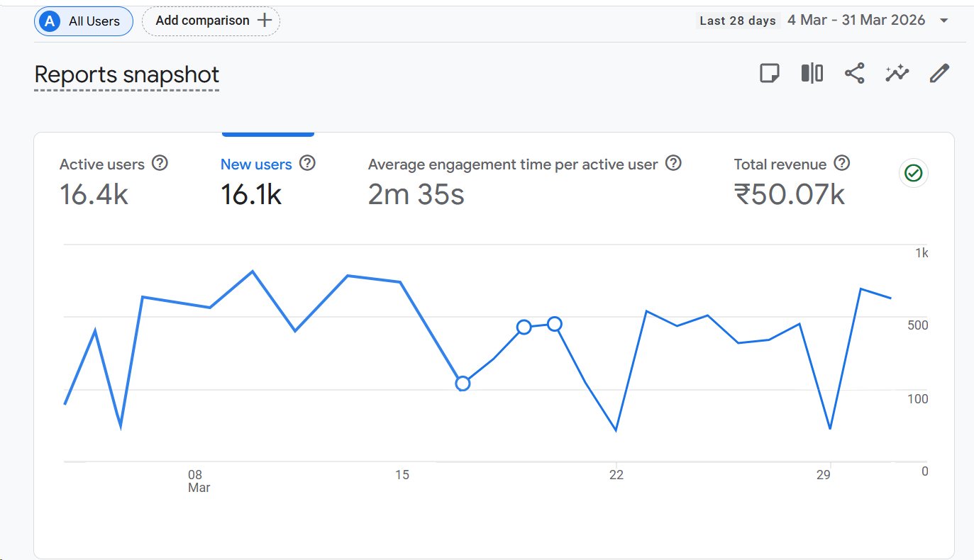
Task: Switch to the Active users metric tab
Action: click(x=102, y=164)
